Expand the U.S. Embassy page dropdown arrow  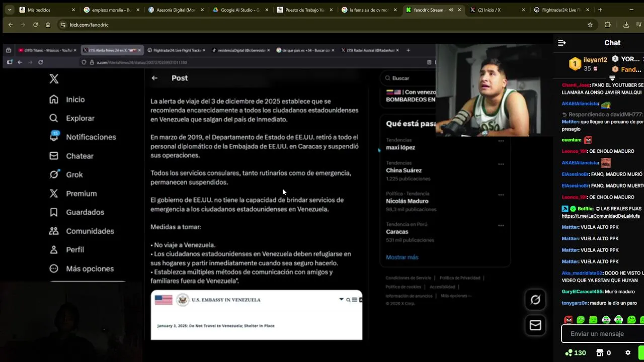click(341, 300)
